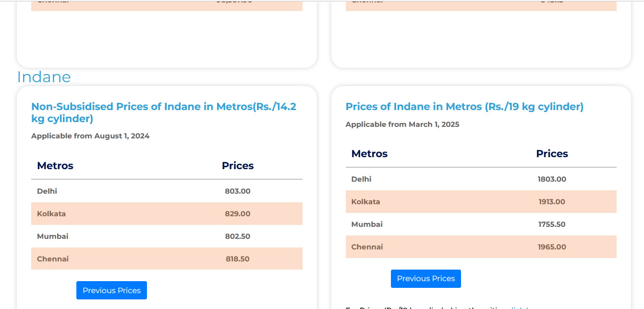This screenshot has width=644, height=309.
Task: Select Kolkata in the 19 kg table
Action: (365, 202)
